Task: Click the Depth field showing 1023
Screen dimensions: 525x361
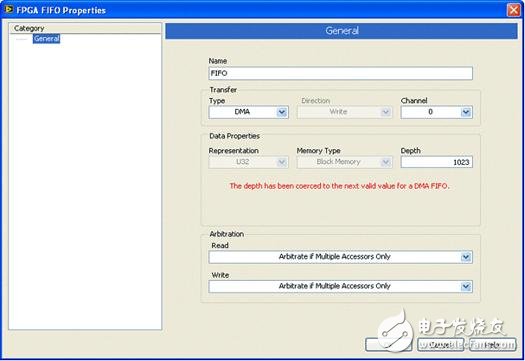Action: coord(437,162)
